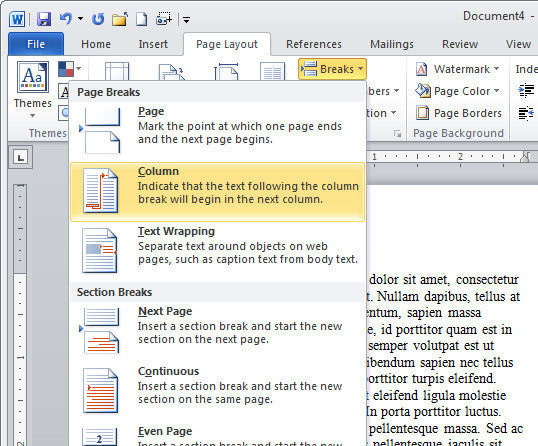This screenshot has width=538, height=446.
Task: Open the Page Color dropdown
Action: [457, 91]
